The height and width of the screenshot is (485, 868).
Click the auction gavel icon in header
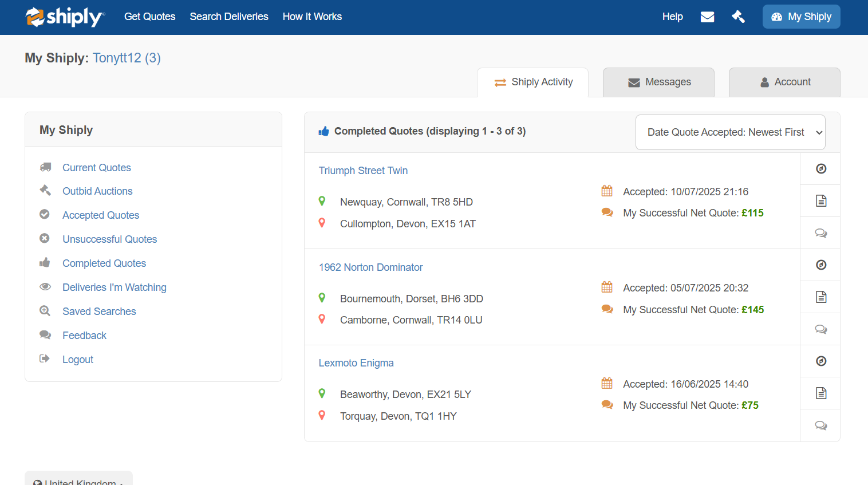tap(739, 17)
